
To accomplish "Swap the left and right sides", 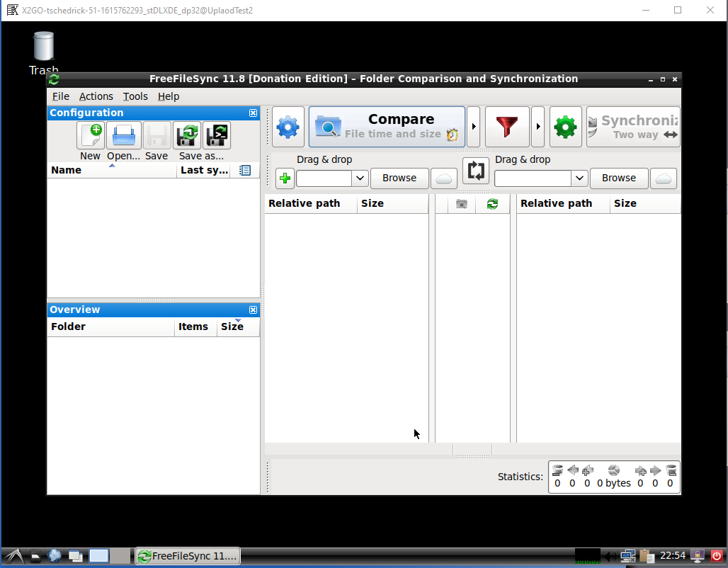I will click(x=476, y=171).
